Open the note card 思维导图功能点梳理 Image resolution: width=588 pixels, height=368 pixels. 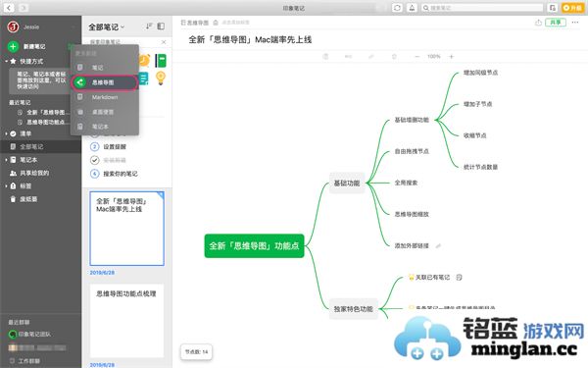pyautogui.click(x=126, y=321)
